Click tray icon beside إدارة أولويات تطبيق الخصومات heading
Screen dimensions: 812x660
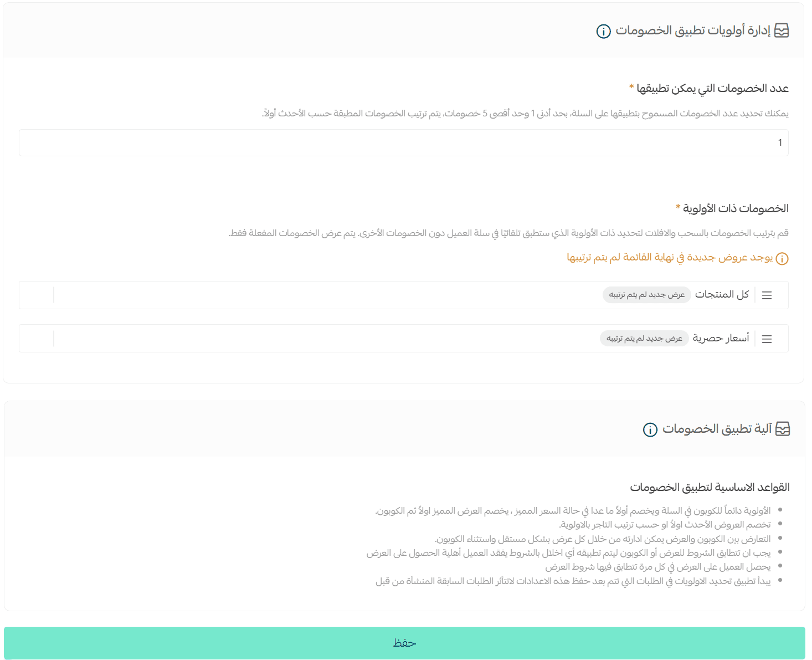click(x=782, y=30)
